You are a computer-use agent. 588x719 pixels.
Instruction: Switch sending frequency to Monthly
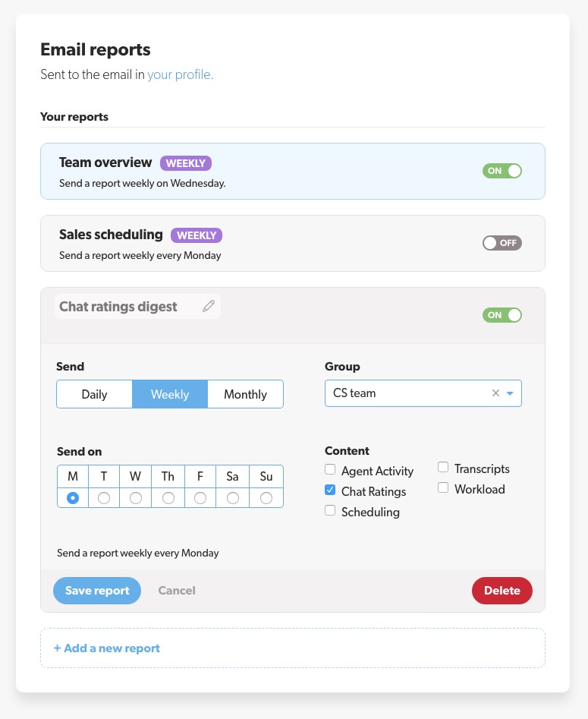[244, 394]
